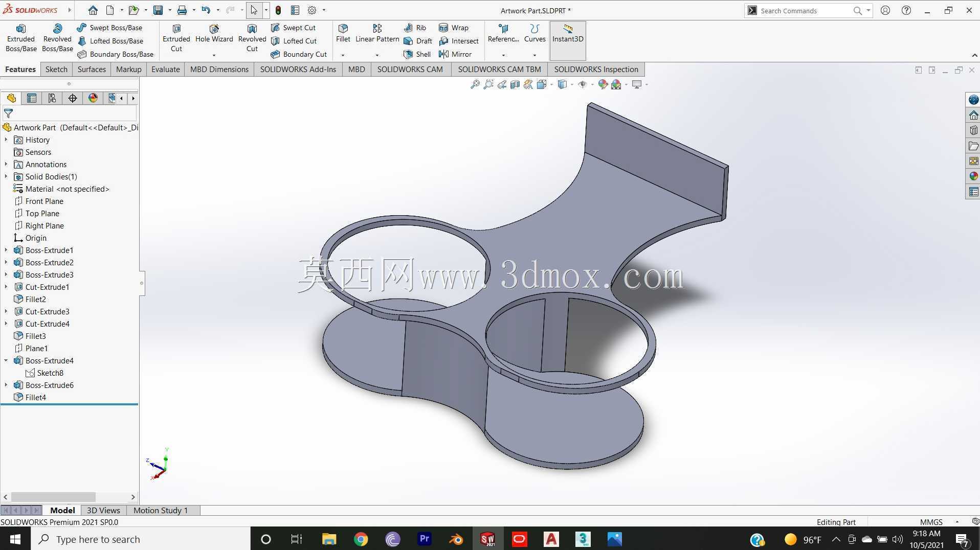
Task: Open the SOLIDWORKS CAM tab
Action: tap(410, 70)
